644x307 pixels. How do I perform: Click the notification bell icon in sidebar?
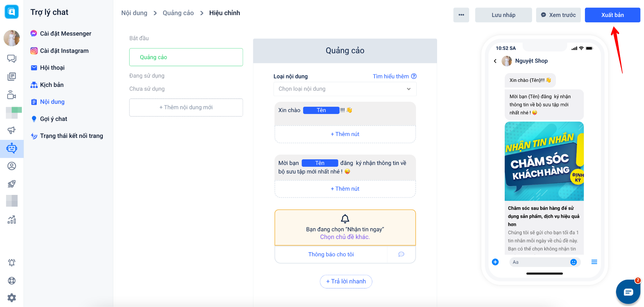coord(12,263)
